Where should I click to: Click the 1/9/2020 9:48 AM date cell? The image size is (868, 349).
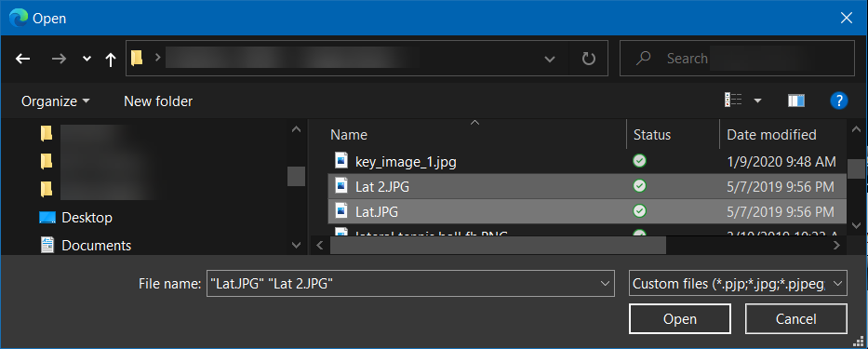[781, 162]
